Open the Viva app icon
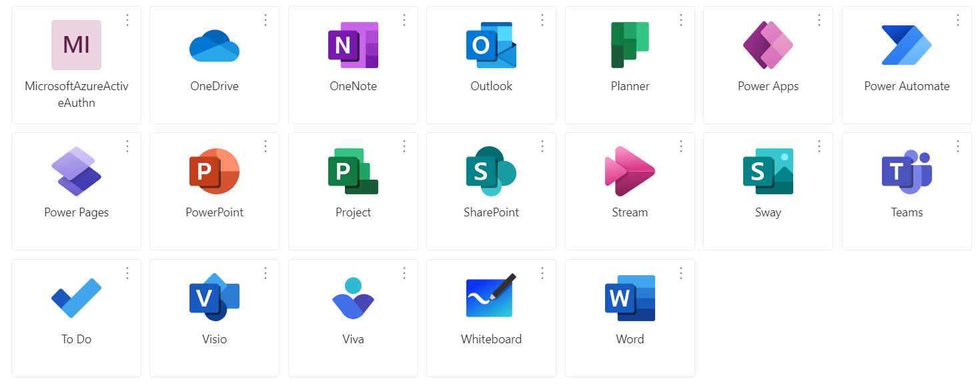 353,298
